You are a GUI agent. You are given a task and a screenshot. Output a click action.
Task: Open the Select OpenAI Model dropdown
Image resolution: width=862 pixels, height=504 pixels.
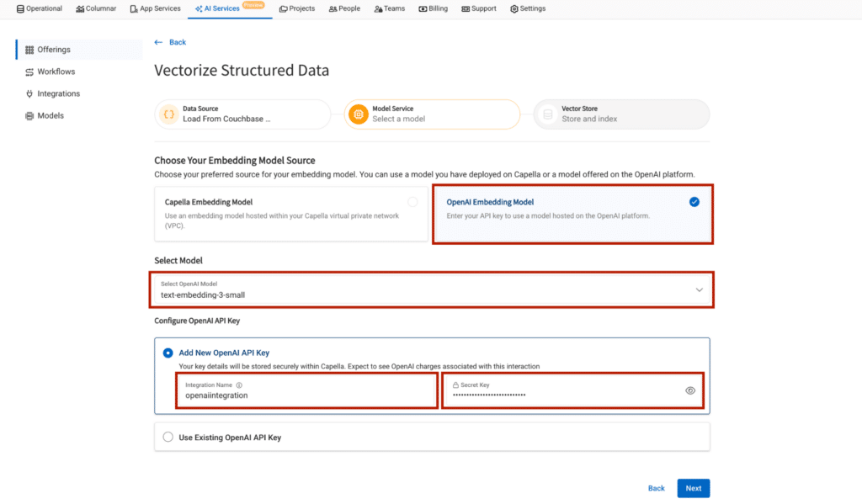pyautogui.click(x=432, y=289)
